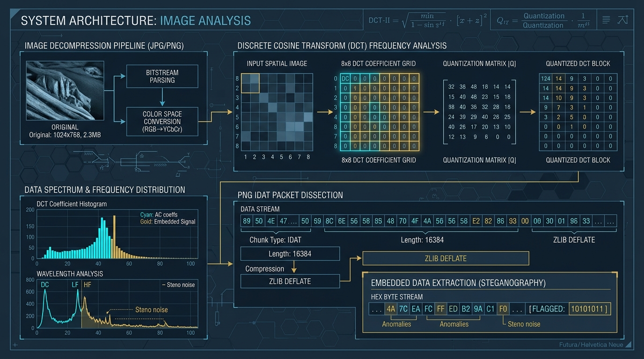Select byte 9A in the hex byte stream
The image size is (644, 359).
pyautogui.click(x=478, y=309)
